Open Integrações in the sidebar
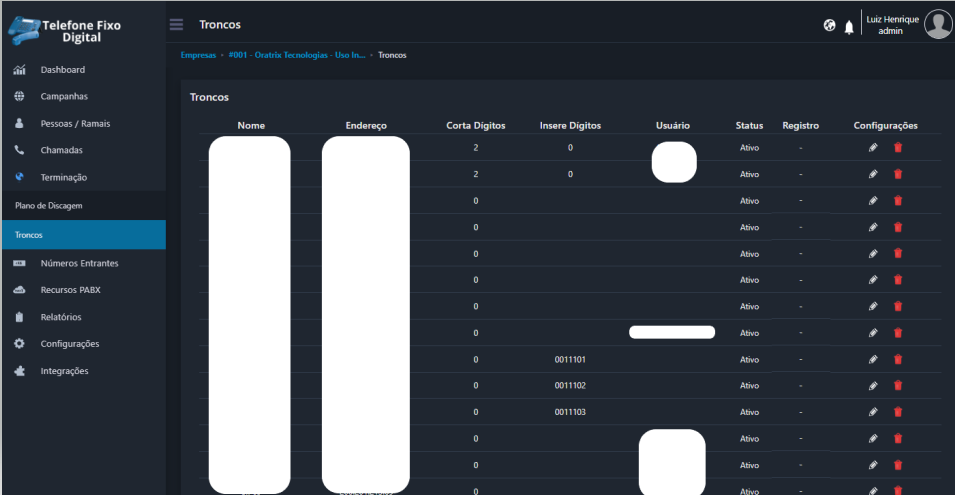 (x=64, y=371)
